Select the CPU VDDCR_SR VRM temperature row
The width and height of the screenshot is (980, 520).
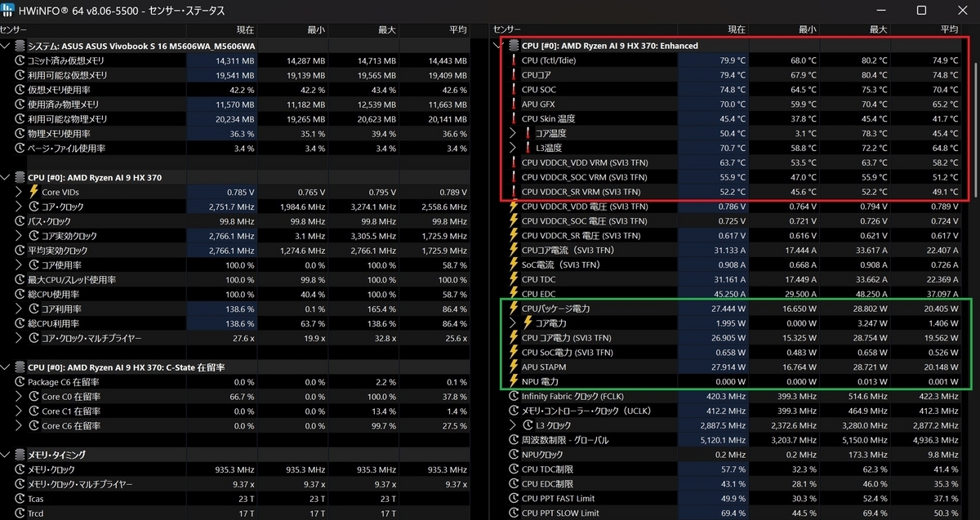coord(728,192)
